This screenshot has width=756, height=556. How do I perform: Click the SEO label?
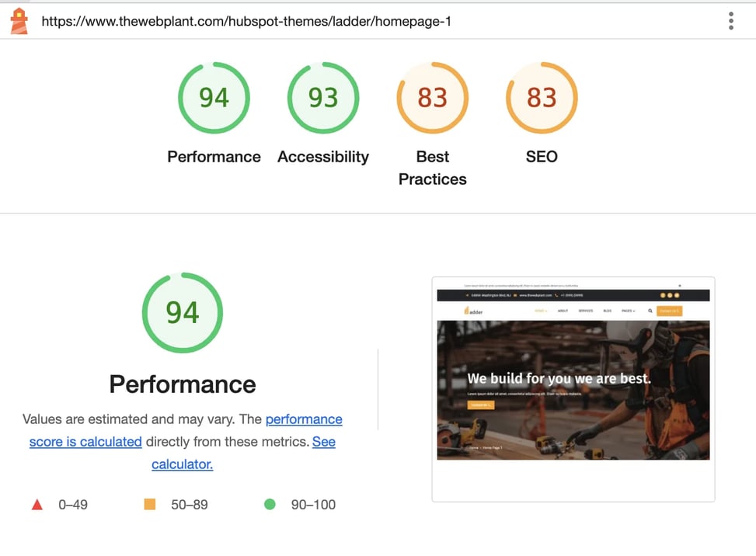(x=542, y=157)
